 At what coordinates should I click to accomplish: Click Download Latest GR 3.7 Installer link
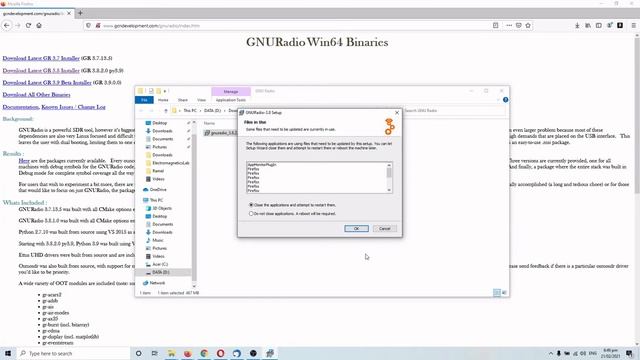pyautogui.click(x=41, y=58)
